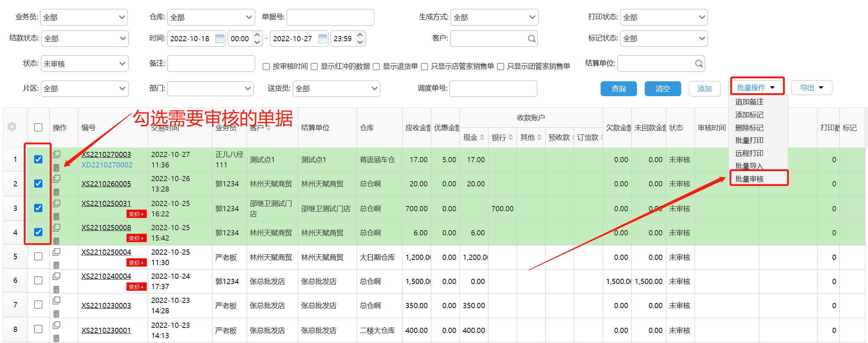The image size is (868, 343).
Task: Open the 仓库 dropdown
Action: [211, 17]
